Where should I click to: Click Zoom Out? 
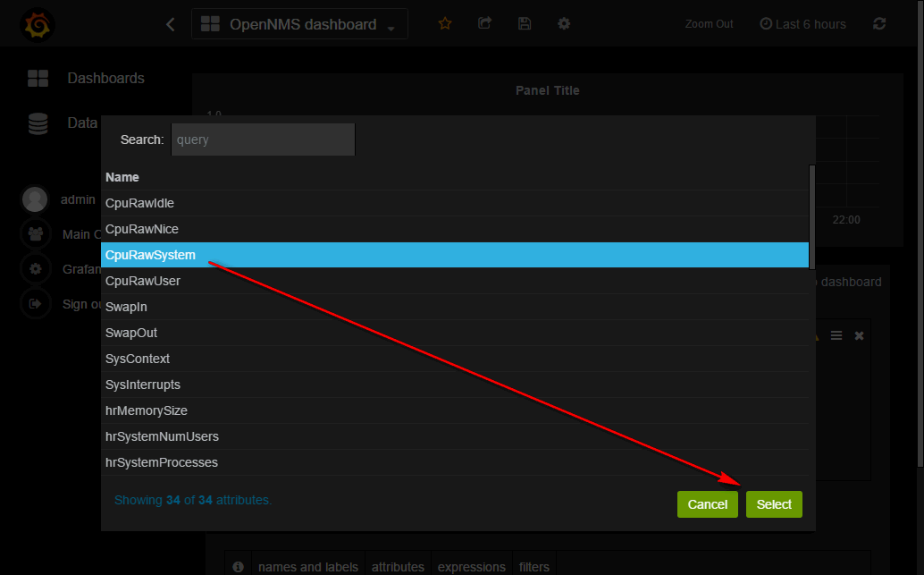[709, 24]
